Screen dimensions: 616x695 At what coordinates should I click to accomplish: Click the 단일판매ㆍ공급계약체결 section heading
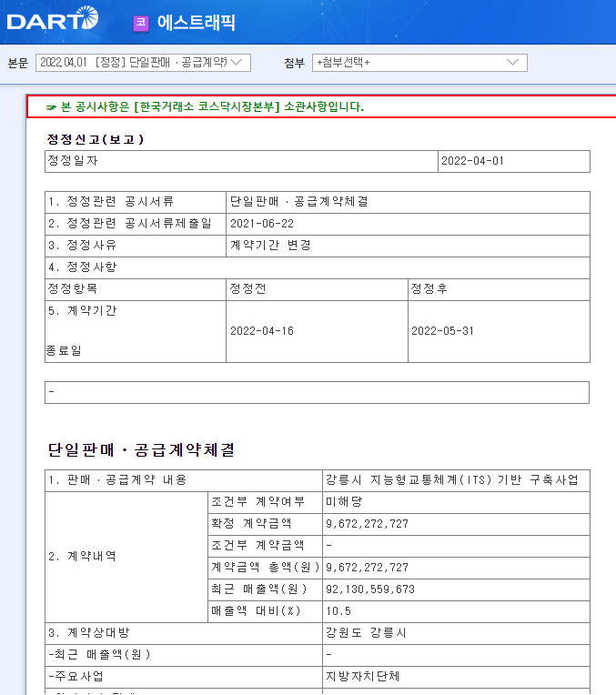point(141,450)
